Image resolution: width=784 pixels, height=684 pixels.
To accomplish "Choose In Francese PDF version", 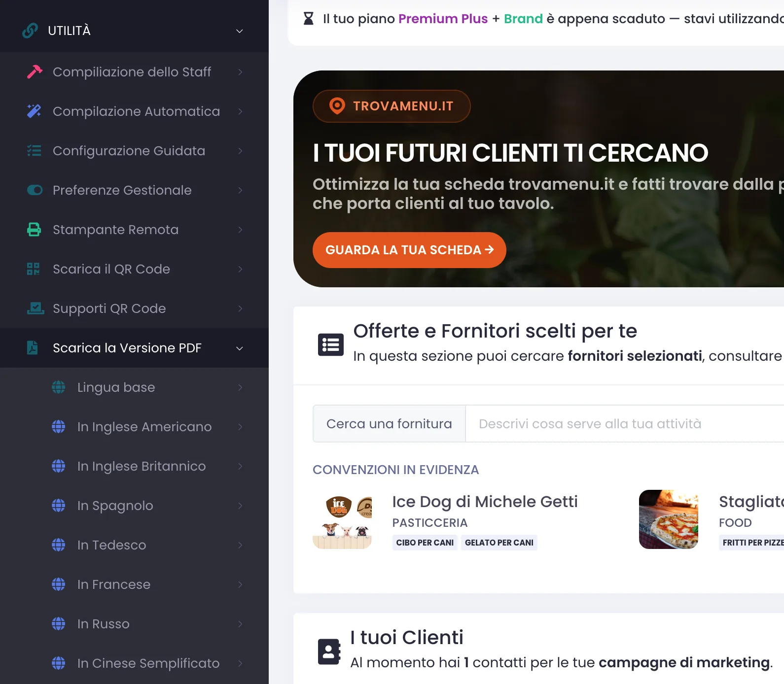I will point(134,584).
